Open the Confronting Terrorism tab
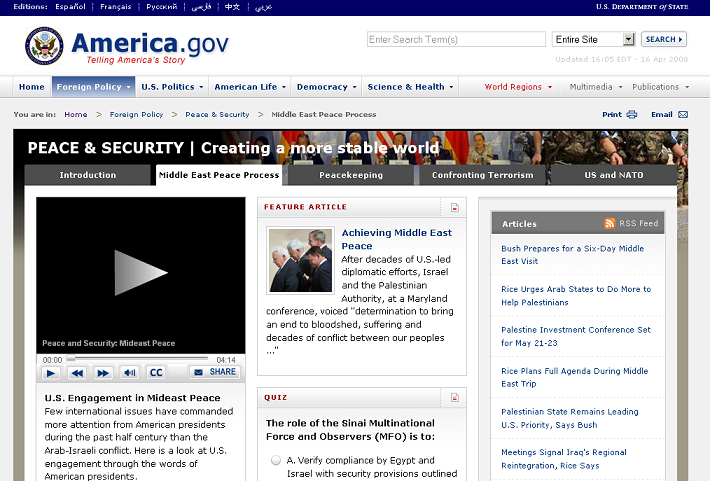Screen dimensions: 710x481 pyautogui.click(x=482, y=175)
